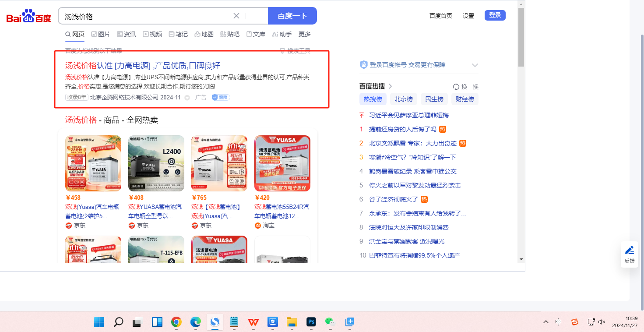Image resolution: width=644 pixels, height=332 pixels.
Task: Click the Baidu logo
Action: click(29, 16)
